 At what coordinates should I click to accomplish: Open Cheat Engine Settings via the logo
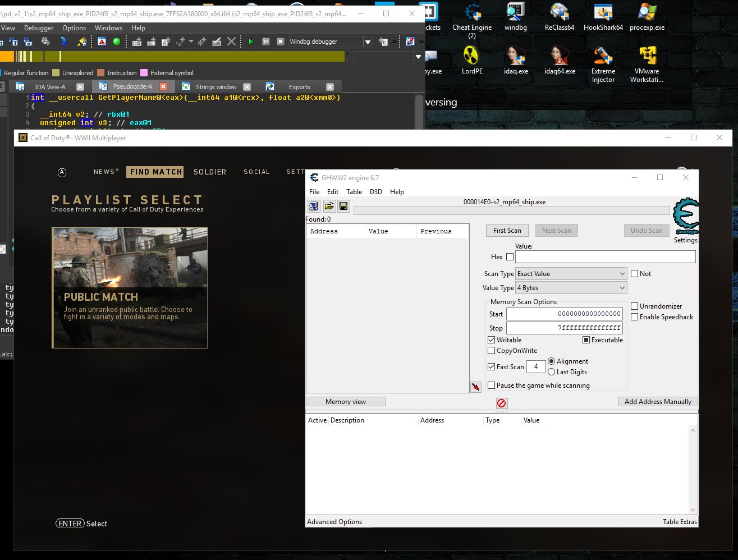pyautogui.click(x=685, y=217)
